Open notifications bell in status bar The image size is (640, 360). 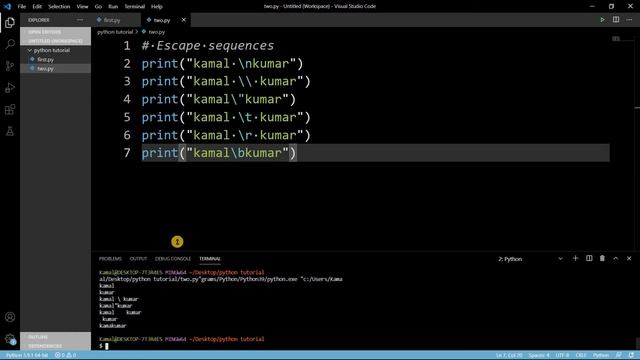[631, 355]
